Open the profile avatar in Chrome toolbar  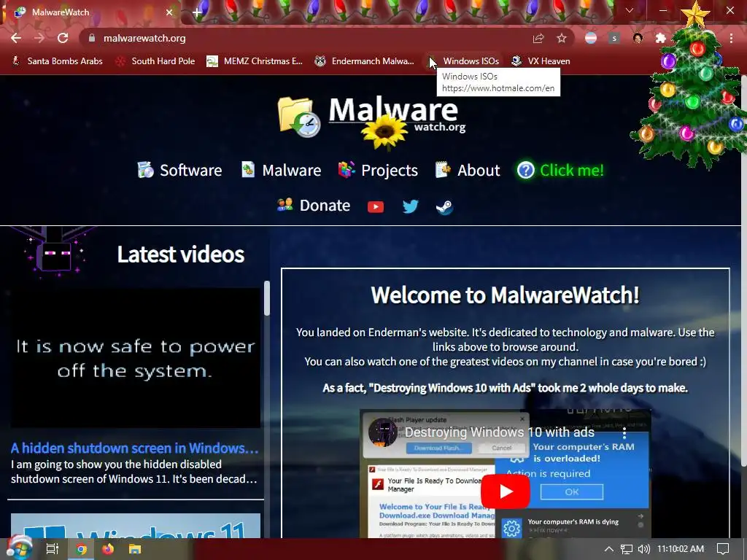click(638, 38)
